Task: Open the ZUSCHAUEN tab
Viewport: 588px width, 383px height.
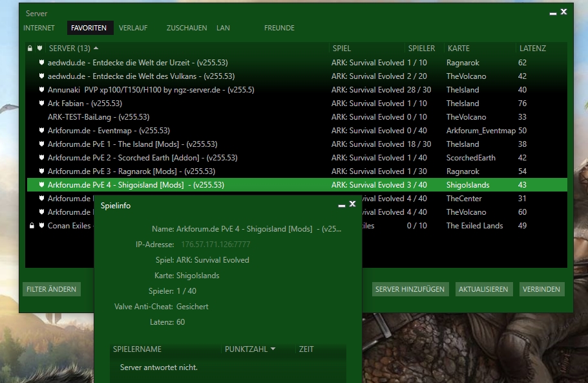Action: pyautogui.click(x=187, y=28)
